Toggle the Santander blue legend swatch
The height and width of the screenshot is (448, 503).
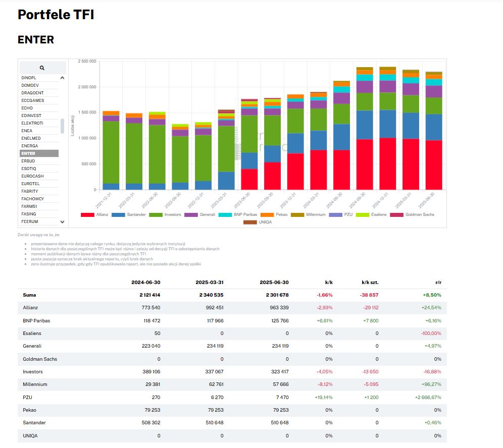click(118, 215)
